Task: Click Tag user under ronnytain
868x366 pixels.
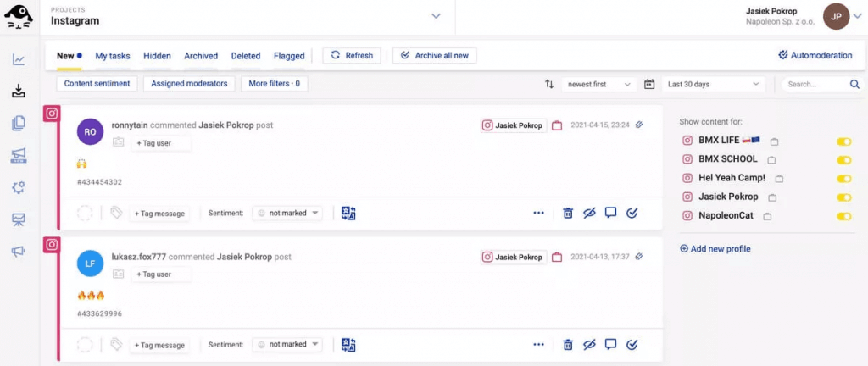Action: [x=161, y=143]
